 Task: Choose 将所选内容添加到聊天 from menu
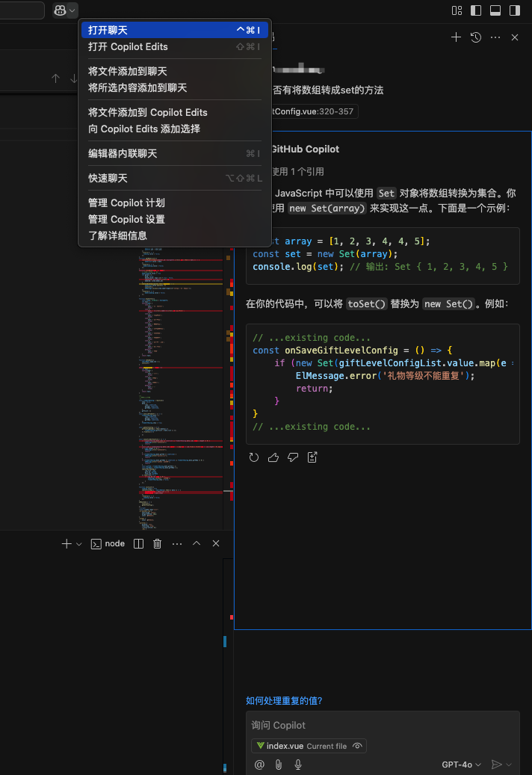coord(174,87)
